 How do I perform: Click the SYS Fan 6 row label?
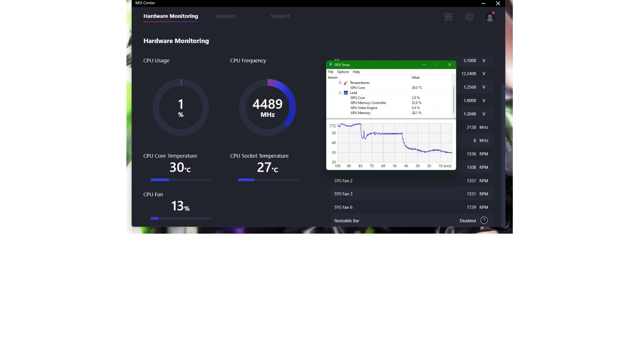tap(343, 207)
